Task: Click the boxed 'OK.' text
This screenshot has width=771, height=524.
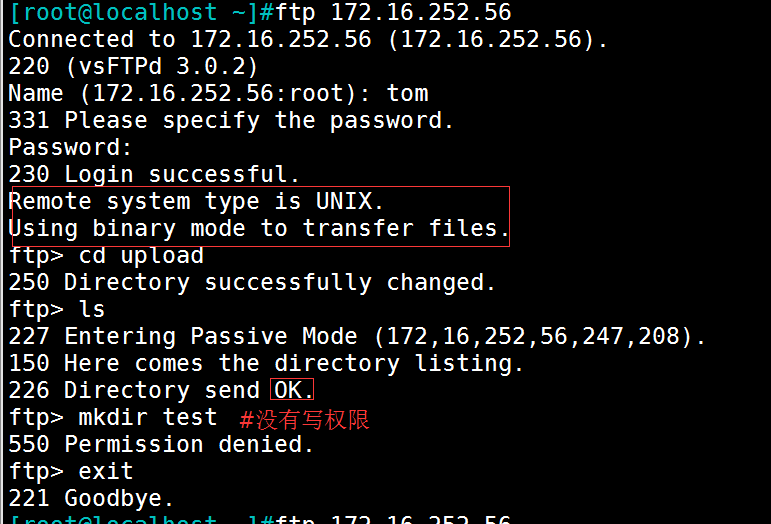Action: pos(293,390)
